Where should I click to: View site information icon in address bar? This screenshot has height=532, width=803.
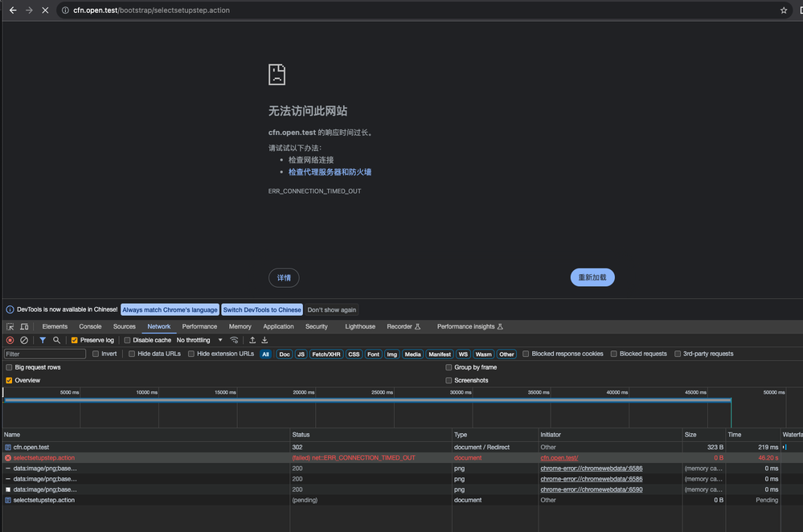pos(65,10)
